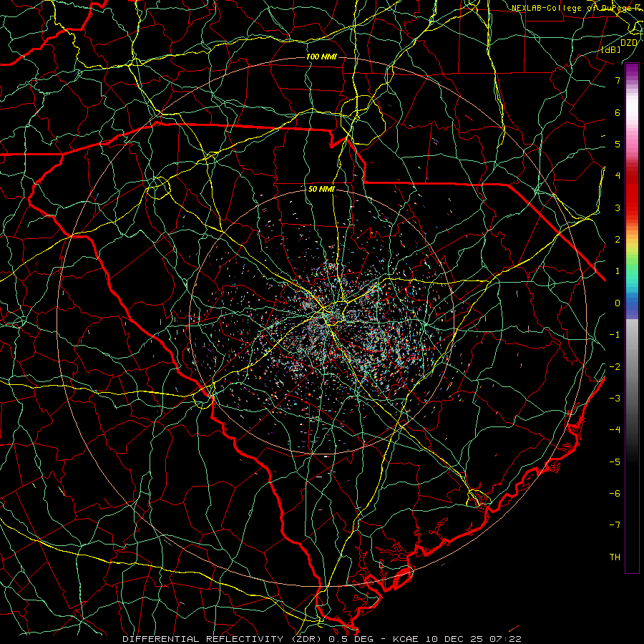Select the -7 dB tick label on legend

(615, 525)
